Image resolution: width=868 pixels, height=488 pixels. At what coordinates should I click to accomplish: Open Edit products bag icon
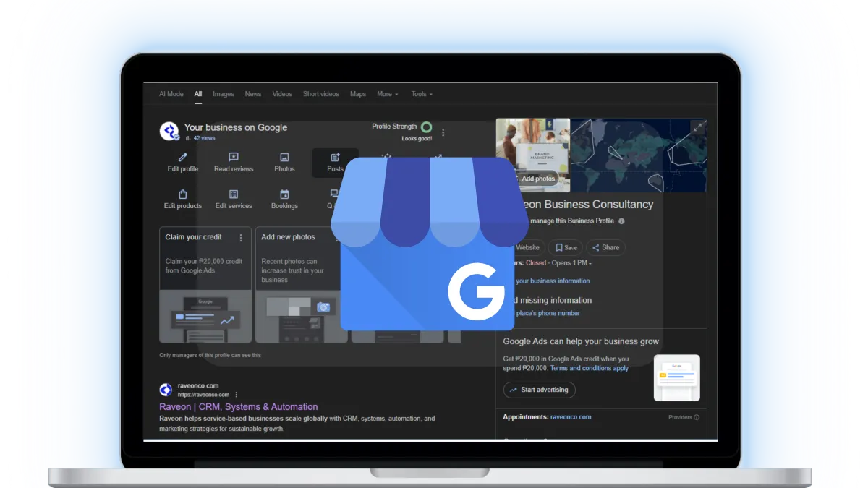click(183, 194)
